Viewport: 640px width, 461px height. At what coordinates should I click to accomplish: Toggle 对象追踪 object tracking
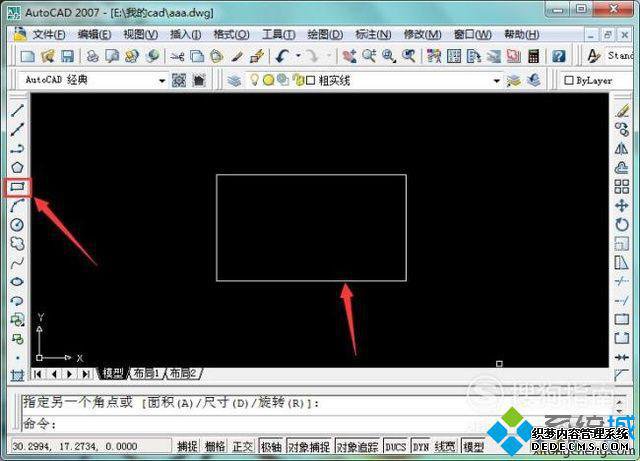[x=358, y=446]
